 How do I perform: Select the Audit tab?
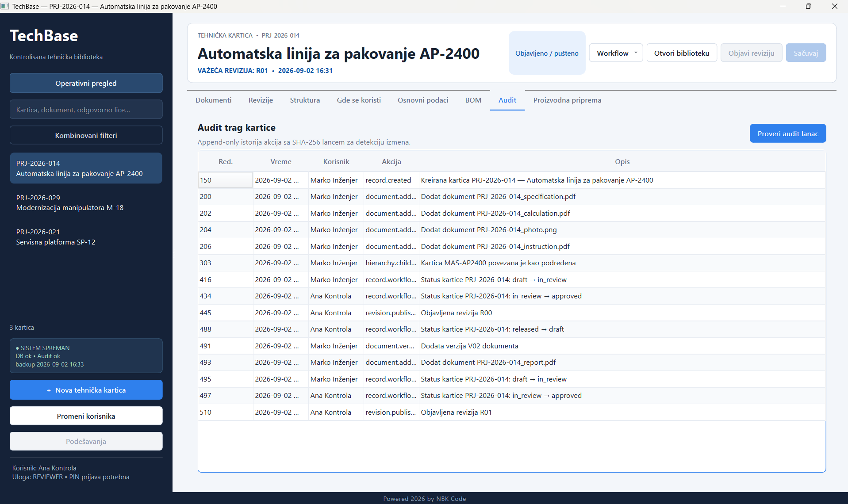tap(507, 100)
